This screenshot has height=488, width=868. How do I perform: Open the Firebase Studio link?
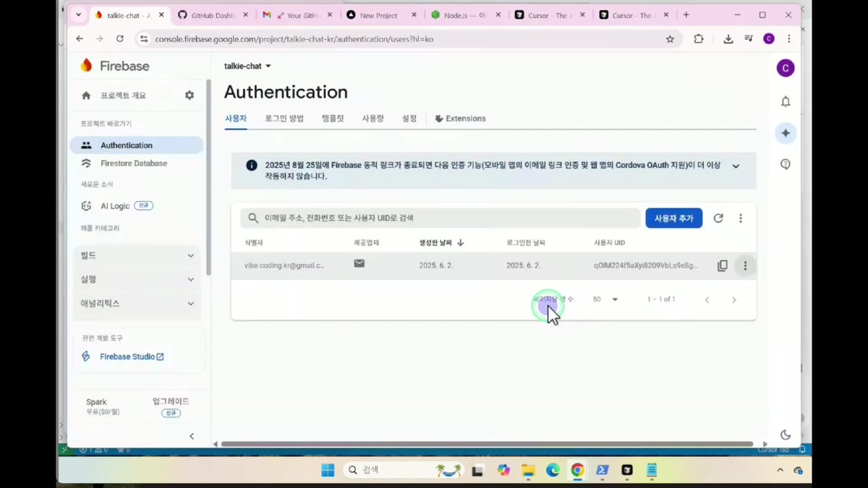(132, 357)
